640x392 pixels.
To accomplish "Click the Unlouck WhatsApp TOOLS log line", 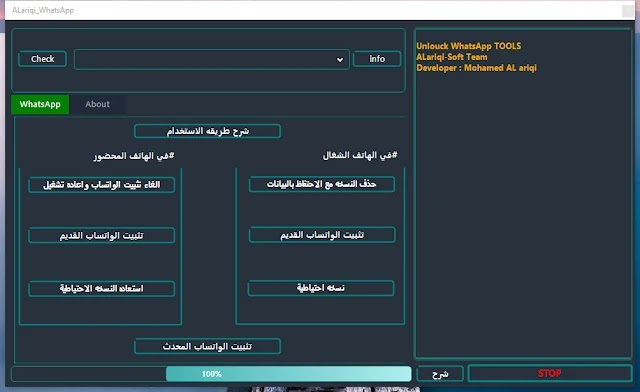I will [x=469, y=46].
